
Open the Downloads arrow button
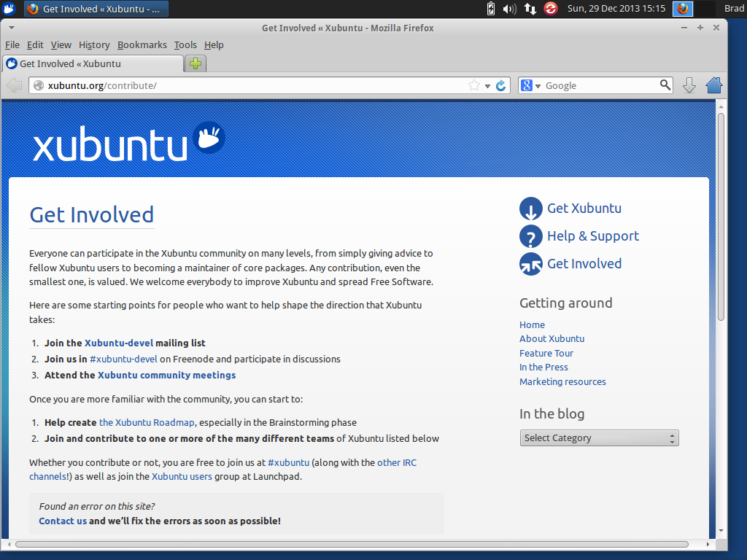[689, 86]
